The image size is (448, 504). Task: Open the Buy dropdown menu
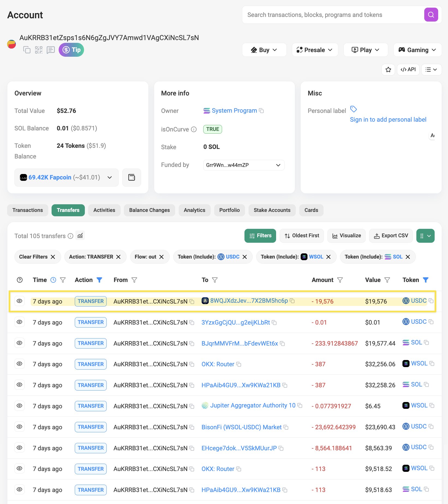pos(264,50)
